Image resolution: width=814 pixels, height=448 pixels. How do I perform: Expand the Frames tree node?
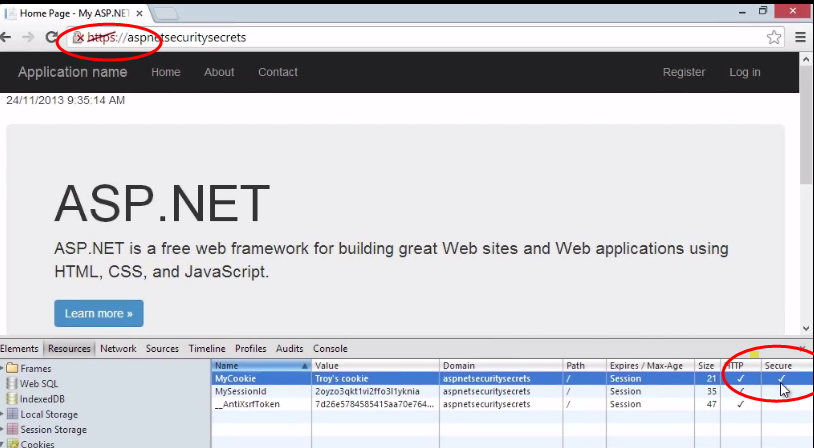[x=2, y=369]
